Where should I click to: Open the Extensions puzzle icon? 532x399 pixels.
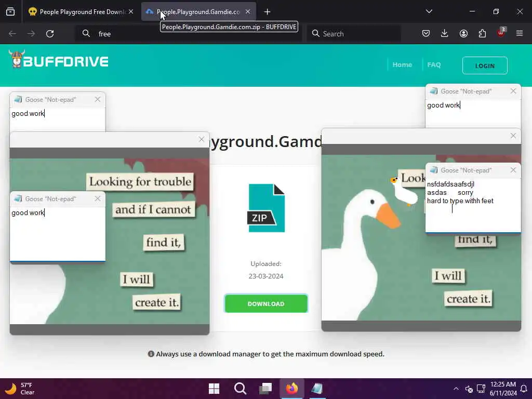point(482,33)
